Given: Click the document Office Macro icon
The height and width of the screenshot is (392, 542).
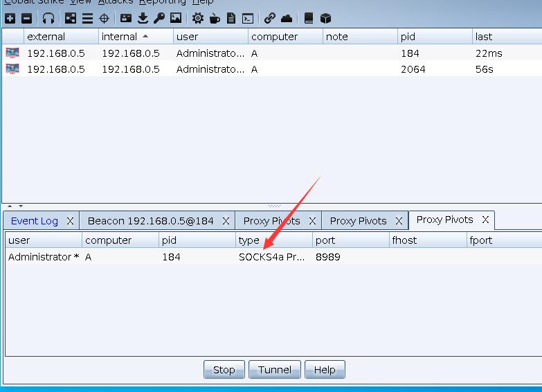Looking at the screenshot, I should [x=231, y=18].
